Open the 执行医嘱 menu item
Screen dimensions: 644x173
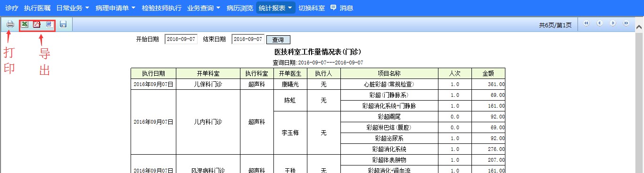(x=37, y=8)
